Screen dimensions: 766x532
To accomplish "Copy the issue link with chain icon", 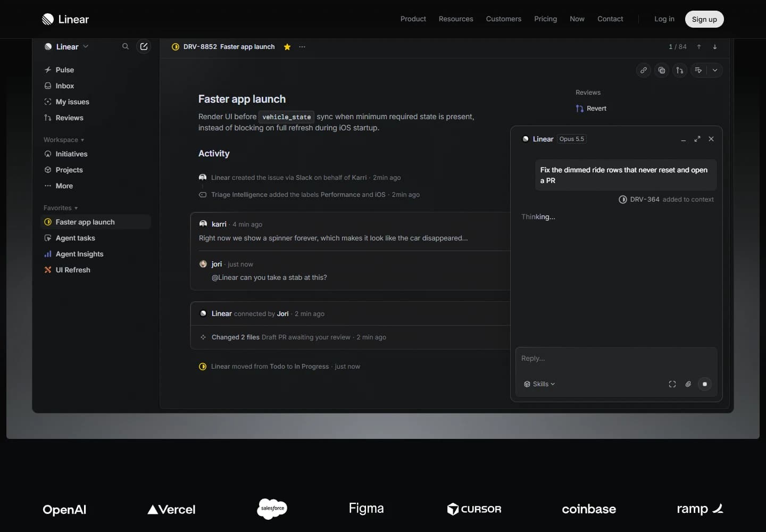I will pyautogui.click(x=644, y=70).
